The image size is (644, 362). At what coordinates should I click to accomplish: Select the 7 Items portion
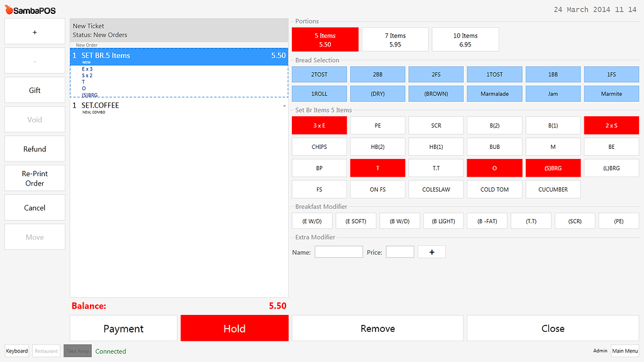395,39
